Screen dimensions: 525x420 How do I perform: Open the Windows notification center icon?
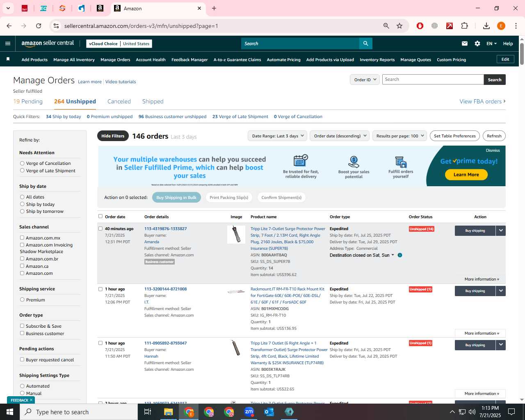point(511,412)
